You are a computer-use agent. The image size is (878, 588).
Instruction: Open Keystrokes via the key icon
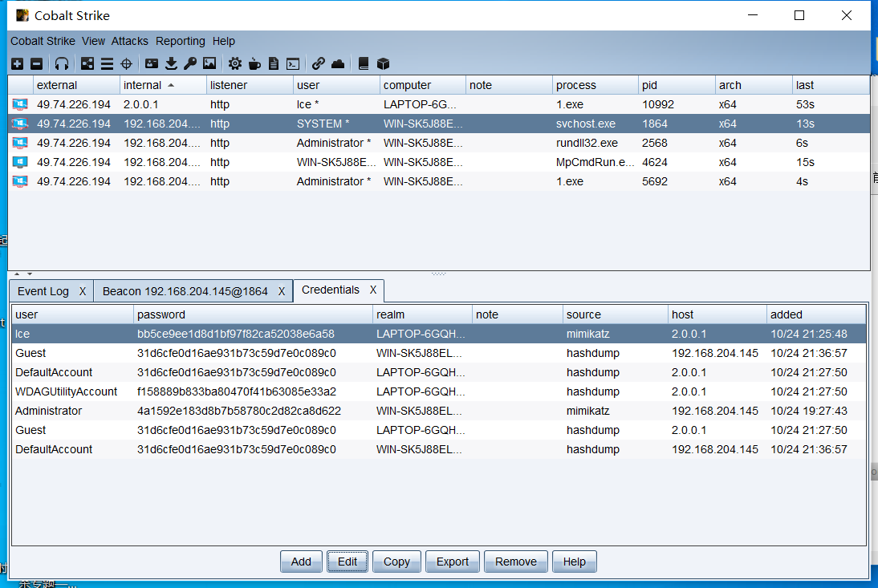pos(190,64)
